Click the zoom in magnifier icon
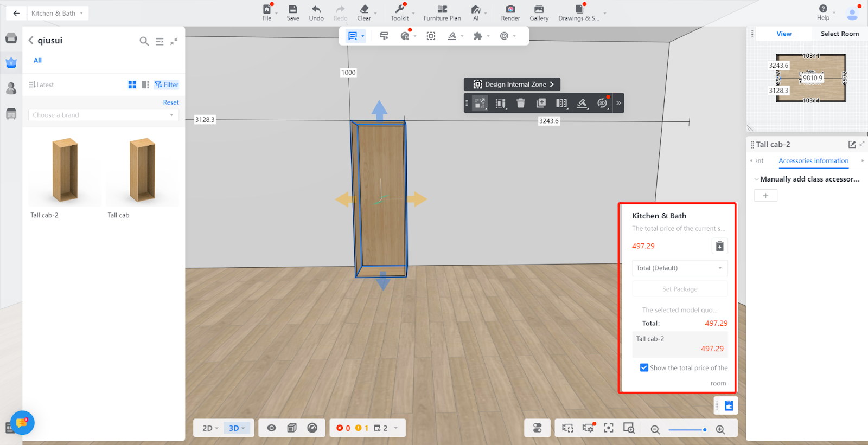This screenshot has width=868, height=445. point(720,429)
